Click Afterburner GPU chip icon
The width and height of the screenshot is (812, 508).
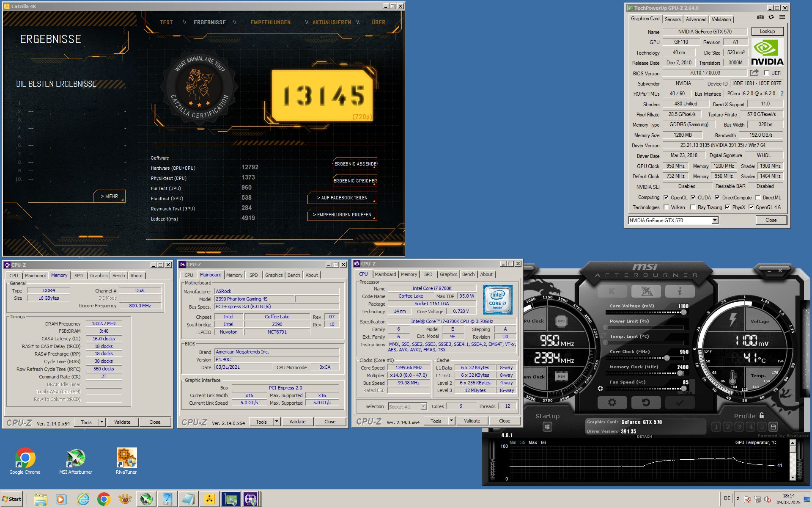coord(561,321)
